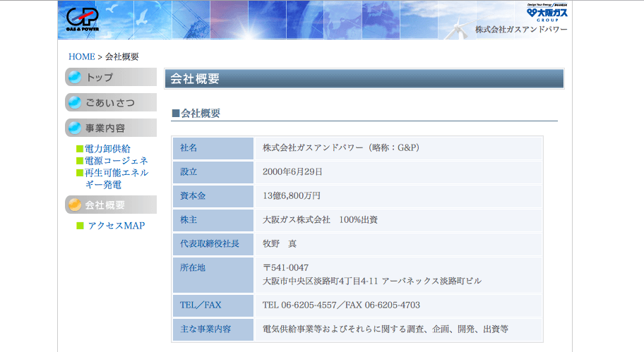Select the 会社概要 sidebar button

tap(111, 205)
